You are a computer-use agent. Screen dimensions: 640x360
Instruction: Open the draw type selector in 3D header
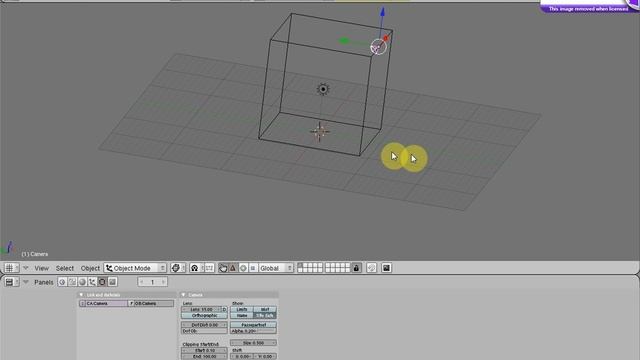click(178, 268)
